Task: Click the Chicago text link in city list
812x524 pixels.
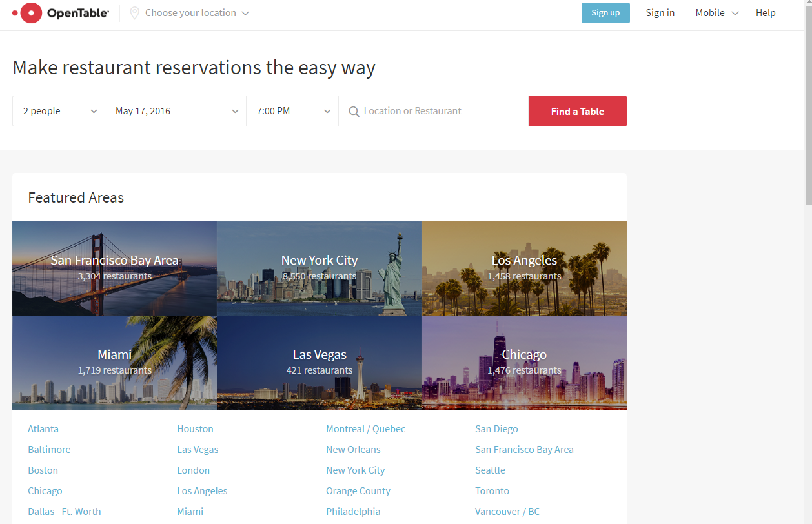Action: (x=45, y=490)
